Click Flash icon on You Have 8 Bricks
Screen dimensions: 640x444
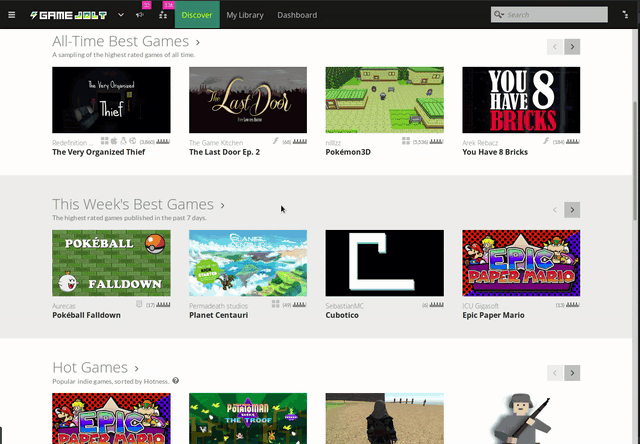[x=546, y=141]
